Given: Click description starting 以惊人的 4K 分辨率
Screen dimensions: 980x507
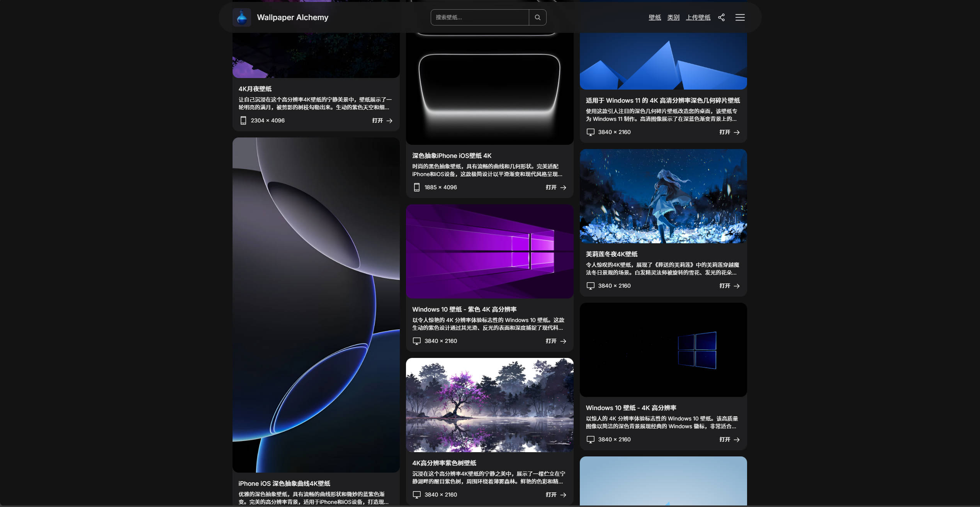Looking at the screenshot, I should 662,422.
